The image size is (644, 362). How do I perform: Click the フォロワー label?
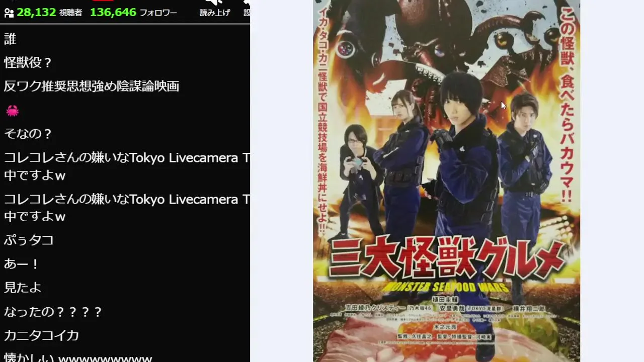pyautogui.click(x=158, y=13)
